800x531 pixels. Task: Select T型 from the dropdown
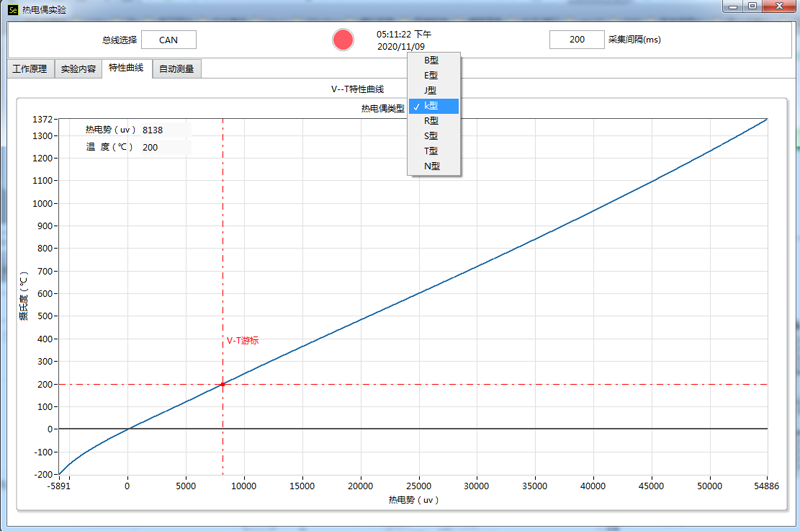(x=432, y=151)
